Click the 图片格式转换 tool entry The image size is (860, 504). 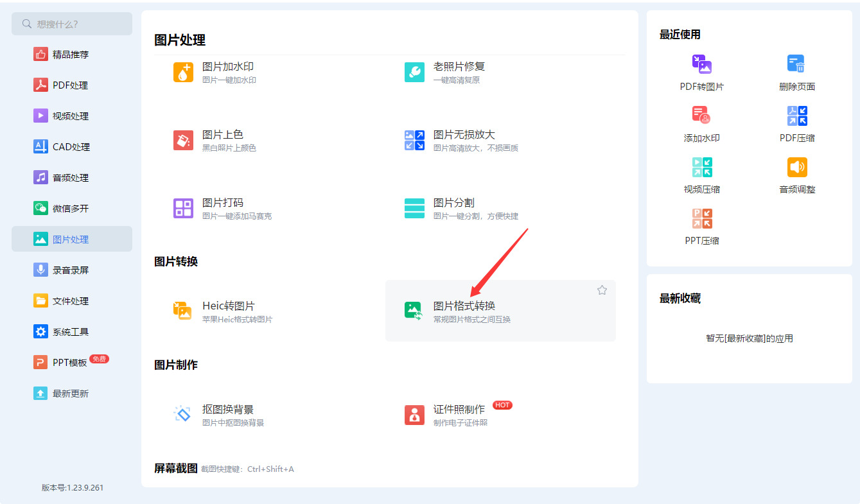500,311
